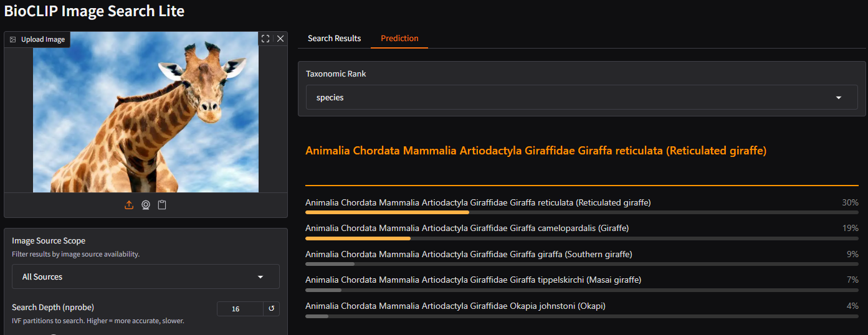The width and height of the screenshot is (868, 335).
Task: Click the 30% confidence value
Action: pos(850,202)
